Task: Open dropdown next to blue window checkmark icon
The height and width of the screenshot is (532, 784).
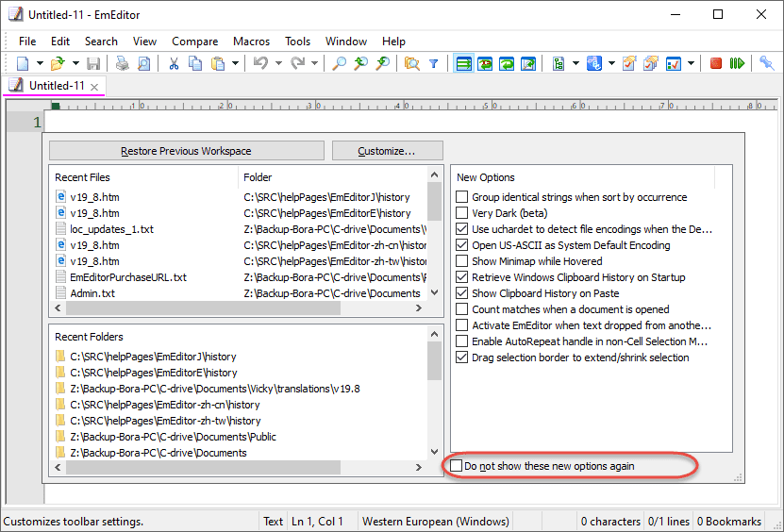Action: tap(691, 63)
